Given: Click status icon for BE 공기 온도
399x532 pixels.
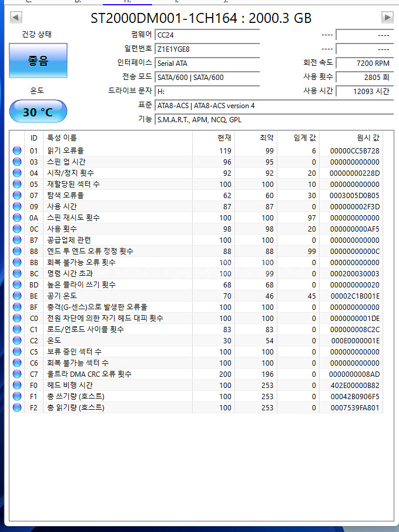Looking at the screenshot, I should [17, 296].
